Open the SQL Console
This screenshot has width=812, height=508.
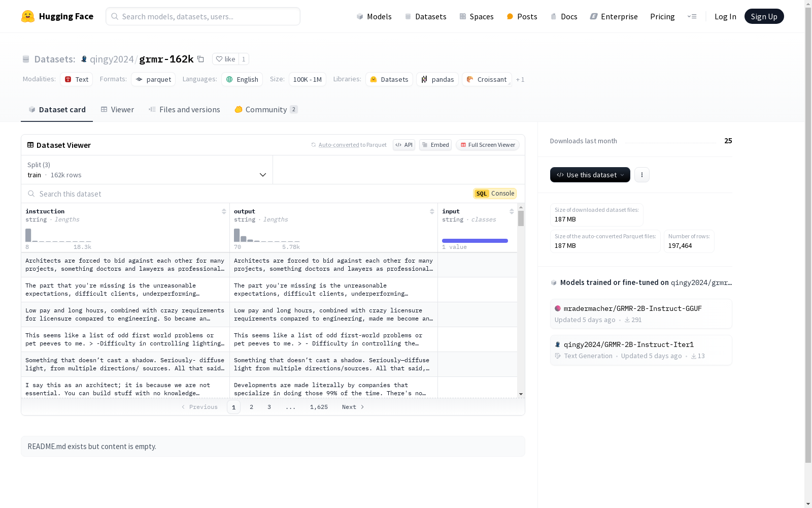[495, 194]
